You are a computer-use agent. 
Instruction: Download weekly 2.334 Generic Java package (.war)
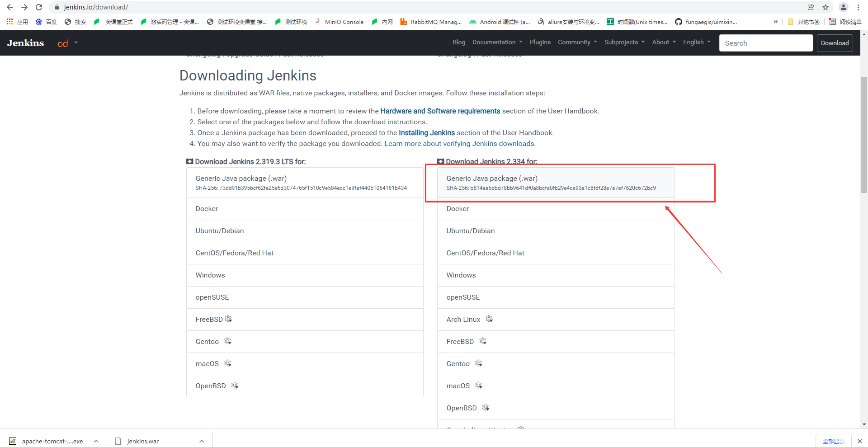pyautogui.click(x=556, y=183)
